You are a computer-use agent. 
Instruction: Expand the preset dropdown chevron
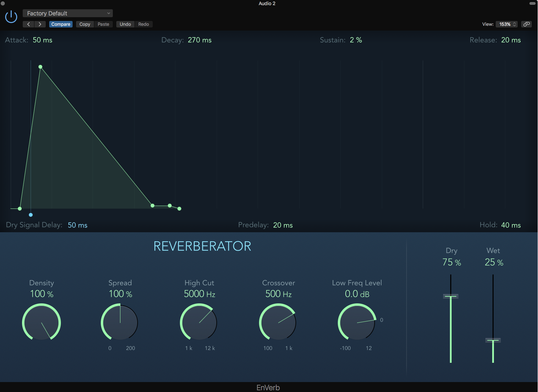[x=109, y=13]
